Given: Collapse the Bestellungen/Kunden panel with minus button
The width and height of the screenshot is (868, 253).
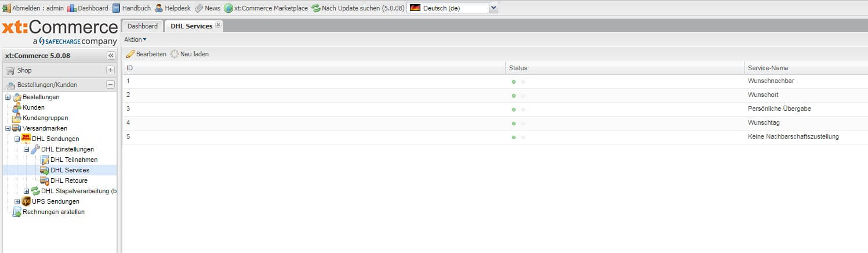Looking at the screenshot, I should [x=110, y=85].
